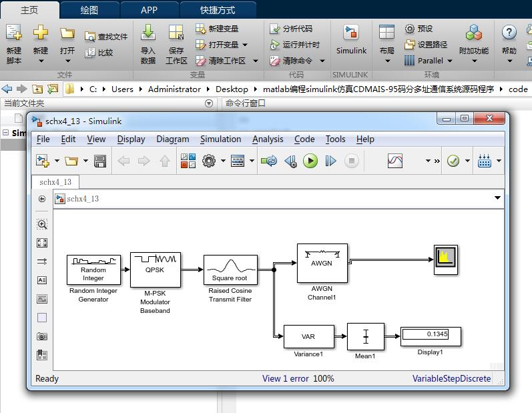This screenshot has width=532, height=413.
Task: Click the up-one-folder icon in address bar
Action: point(37,89)
